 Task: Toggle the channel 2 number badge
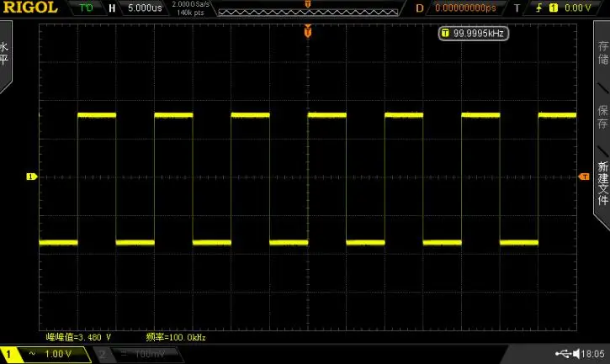(x=102, y=354)
